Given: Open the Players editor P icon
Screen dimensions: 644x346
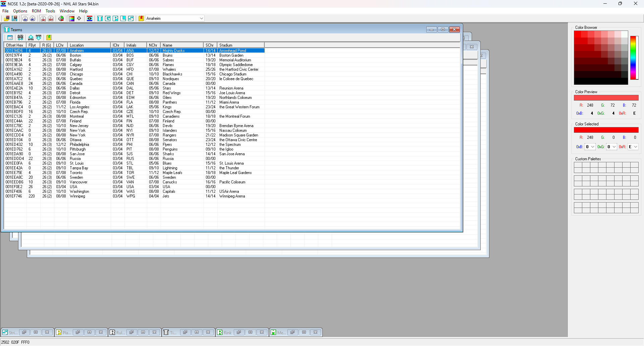Looking at the screenshot, I should click(x=115, y=18).
